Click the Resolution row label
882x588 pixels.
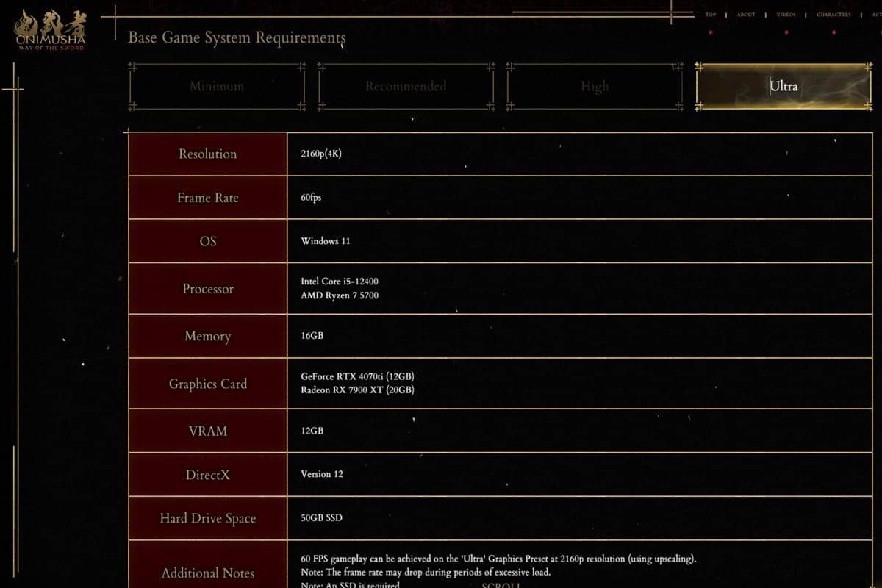click(208, 154)
